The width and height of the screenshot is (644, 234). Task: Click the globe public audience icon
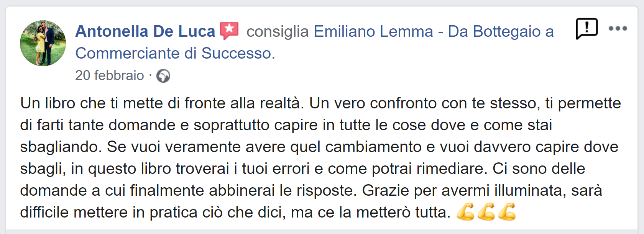(x=163, y=76)
